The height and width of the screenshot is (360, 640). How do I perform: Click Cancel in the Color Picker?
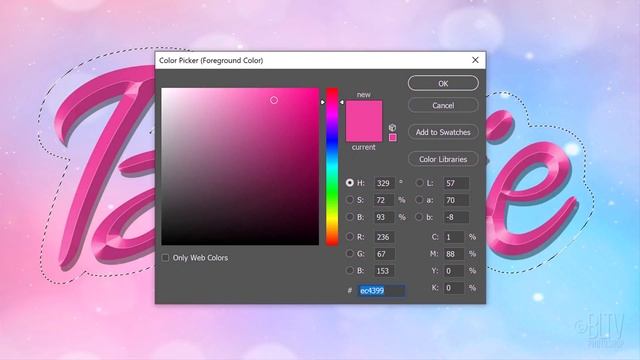[443, 105]
